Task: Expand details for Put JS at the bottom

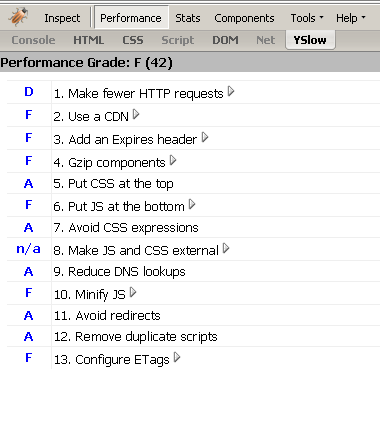Action: (192, 204)
